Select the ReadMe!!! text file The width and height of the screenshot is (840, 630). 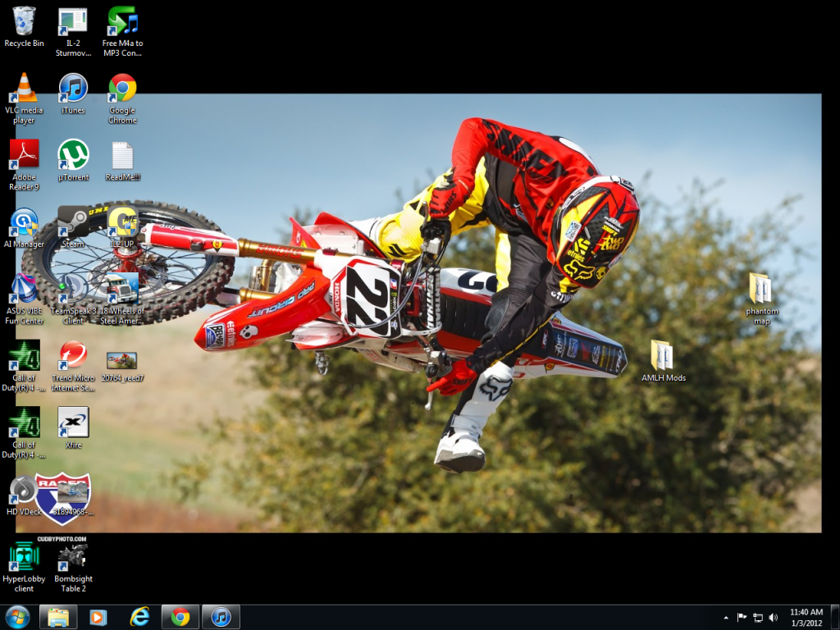click(x=122, y=156)
